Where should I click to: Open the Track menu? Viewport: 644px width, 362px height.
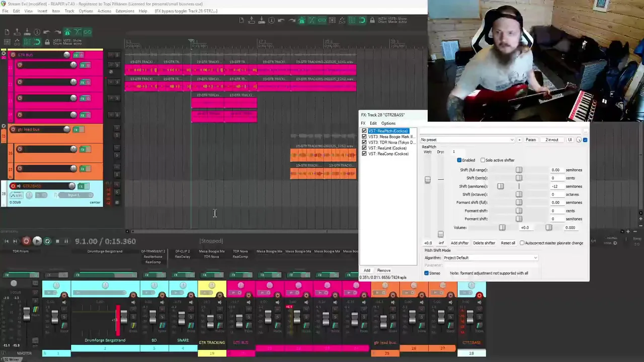click(x=69, y=11)
